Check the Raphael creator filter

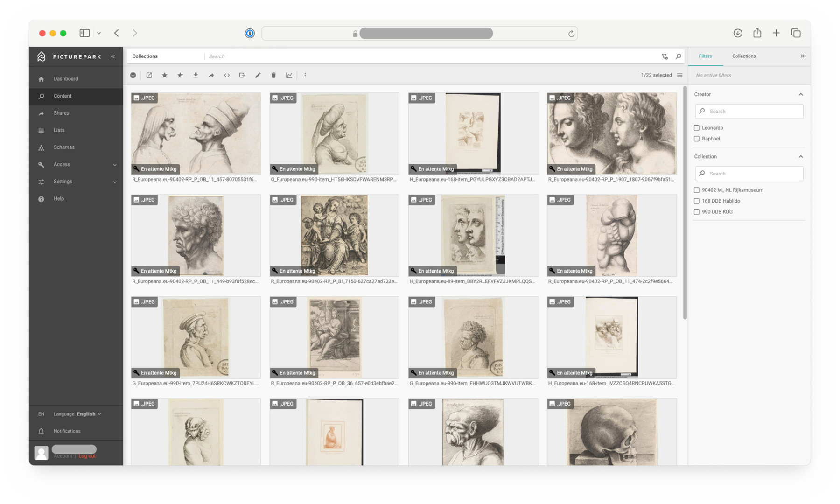click(697, 139)
